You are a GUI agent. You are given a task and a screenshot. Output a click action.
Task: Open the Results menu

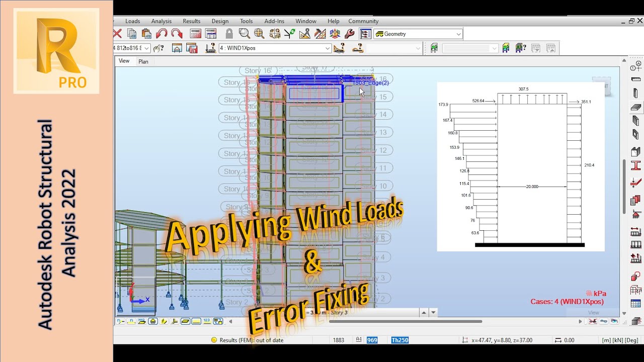pyautogui.click(x=191, y=21)
